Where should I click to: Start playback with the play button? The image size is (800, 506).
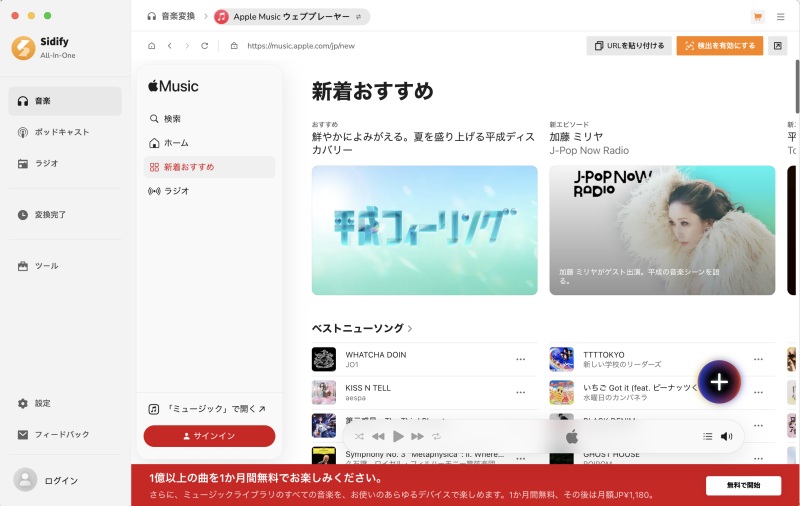[398, 436]
